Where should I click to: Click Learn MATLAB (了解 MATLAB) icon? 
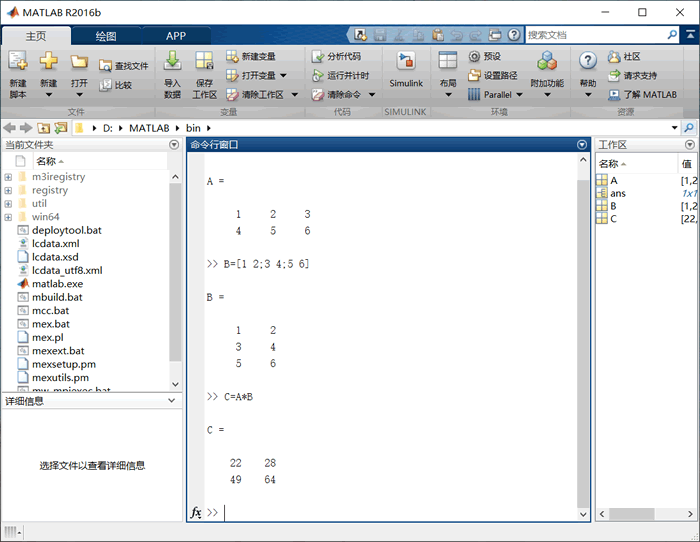click(x=614, y=95)
